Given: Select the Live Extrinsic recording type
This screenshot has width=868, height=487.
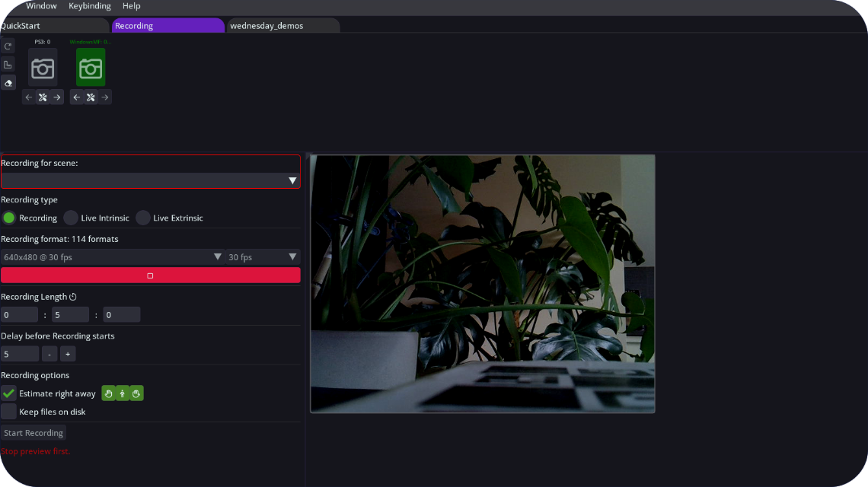Looking at the screenshot, I should click(170, 218).
